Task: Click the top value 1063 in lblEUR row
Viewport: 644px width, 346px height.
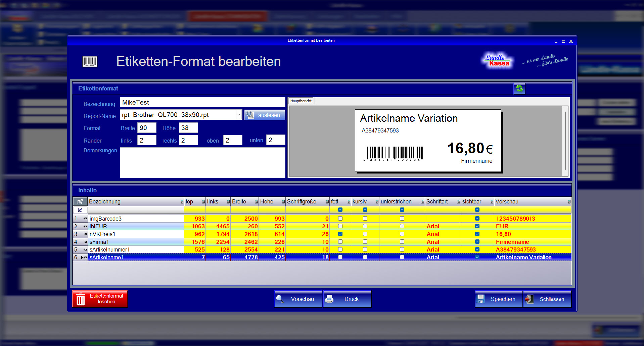Action: [x=195, y=226]
